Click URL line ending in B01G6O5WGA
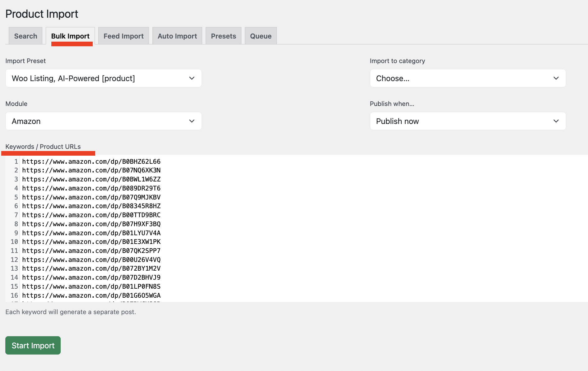Screen dimensions: 588x371 91,295
